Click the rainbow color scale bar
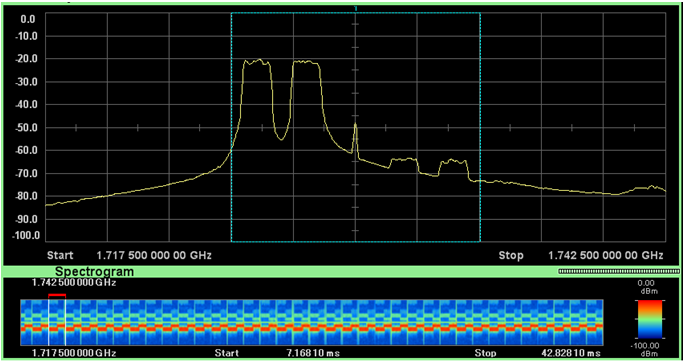The width and height of the screenshot is (683, 362). [x=649, y=319]
